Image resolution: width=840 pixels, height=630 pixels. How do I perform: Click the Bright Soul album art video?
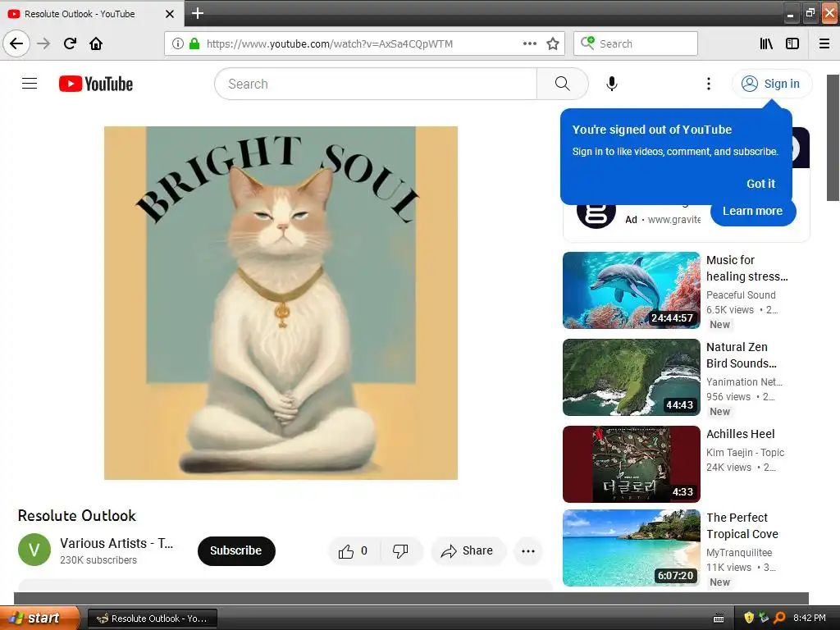coord(281,303)
